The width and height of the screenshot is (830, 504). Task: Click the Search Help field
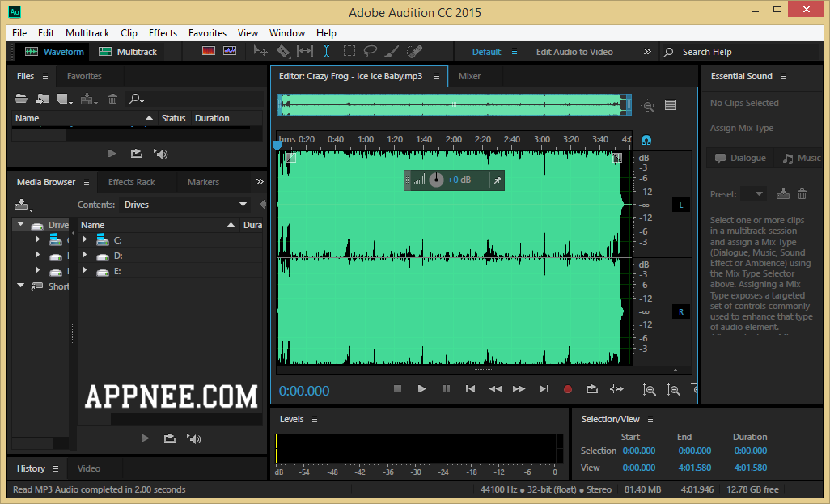point(741,52)
